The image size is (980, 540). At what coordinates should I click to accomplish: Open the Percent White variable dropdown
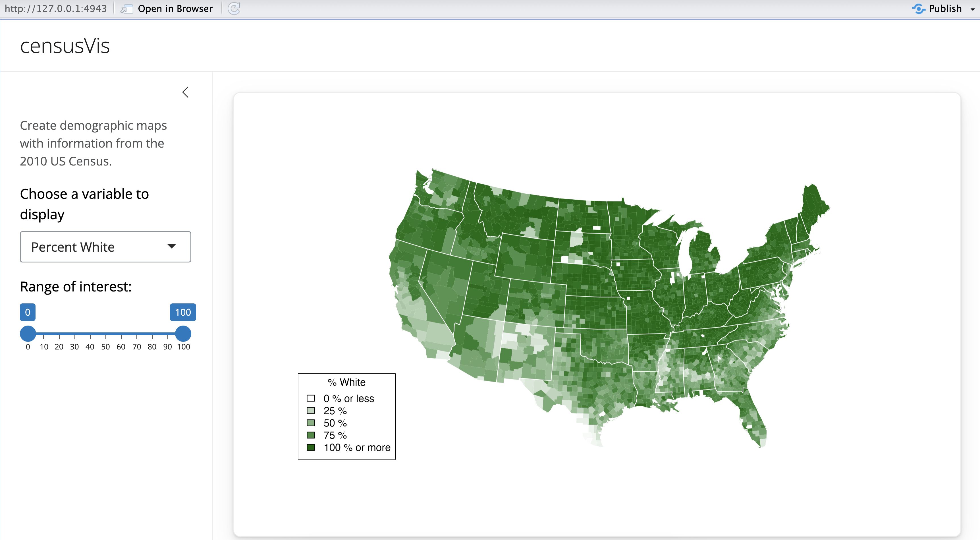105,247
